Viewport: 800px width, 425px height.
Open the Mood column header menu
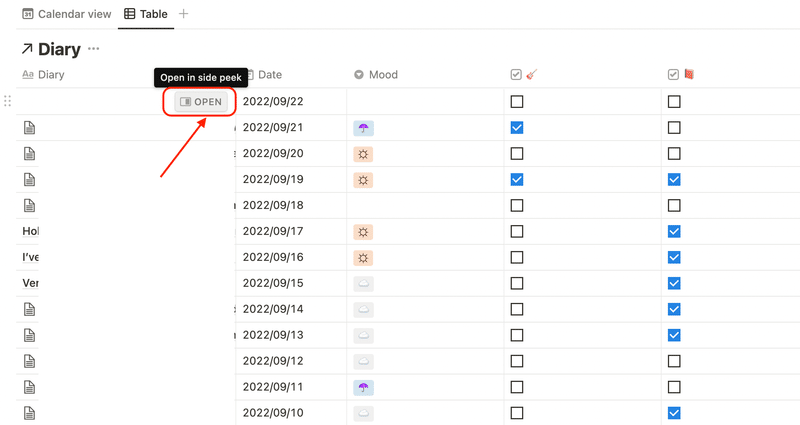point(376,74)
